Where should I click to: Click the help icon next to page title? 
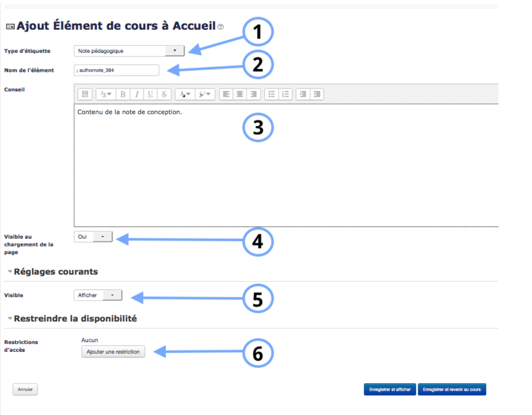tap(220, 27)
